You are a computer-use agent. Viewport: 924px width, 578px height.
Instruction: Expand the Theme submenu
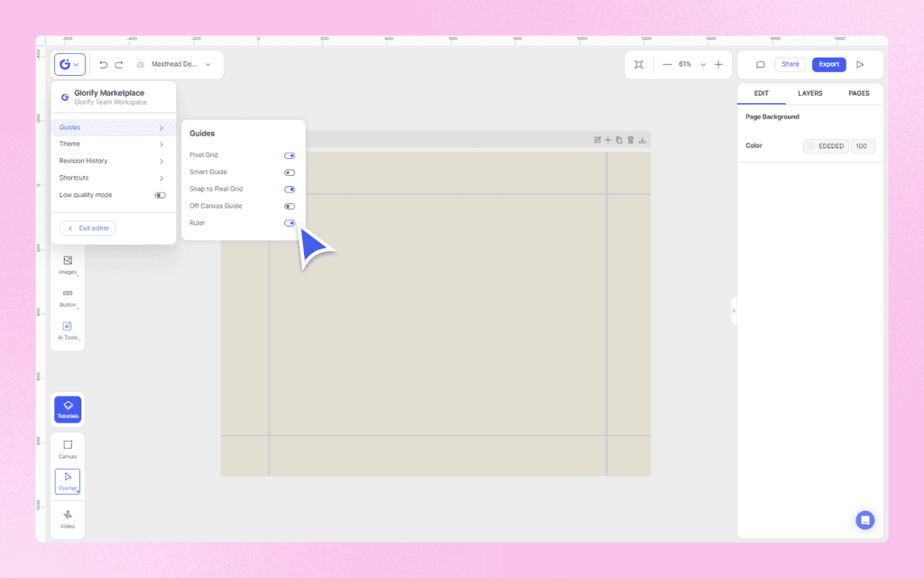click(113, 144)
